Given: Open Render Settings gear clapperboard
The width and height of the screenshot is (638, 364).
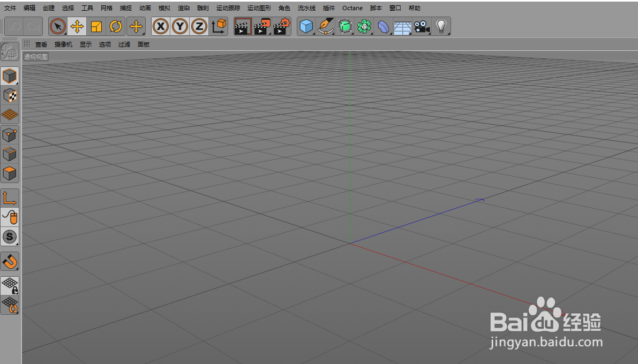Looking at the screenshot, I should [282, 27].
